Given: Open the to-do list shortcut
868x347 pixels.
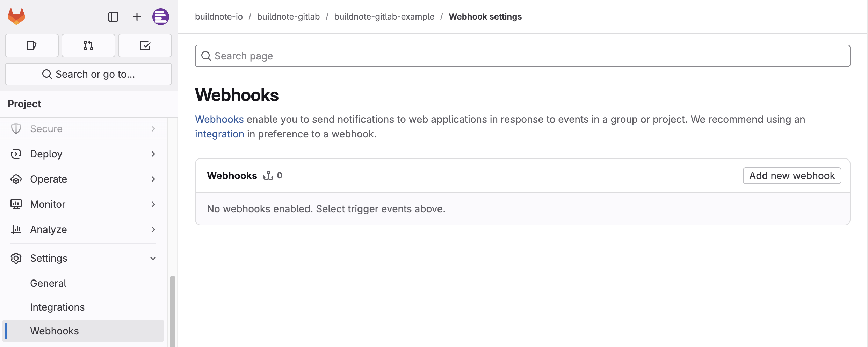Looking at the screenshot, I should (145, 45).
